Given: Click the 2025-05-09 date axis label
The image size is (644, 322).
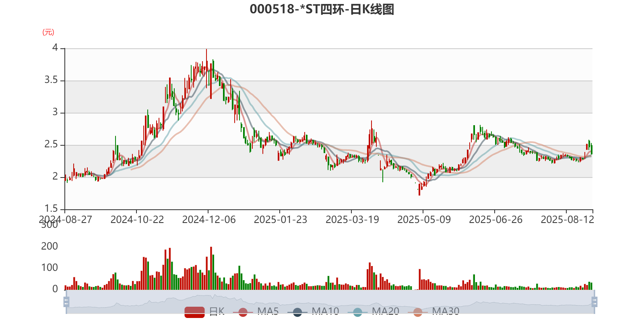Looking at the screenshot, I should tap(424, 220).
